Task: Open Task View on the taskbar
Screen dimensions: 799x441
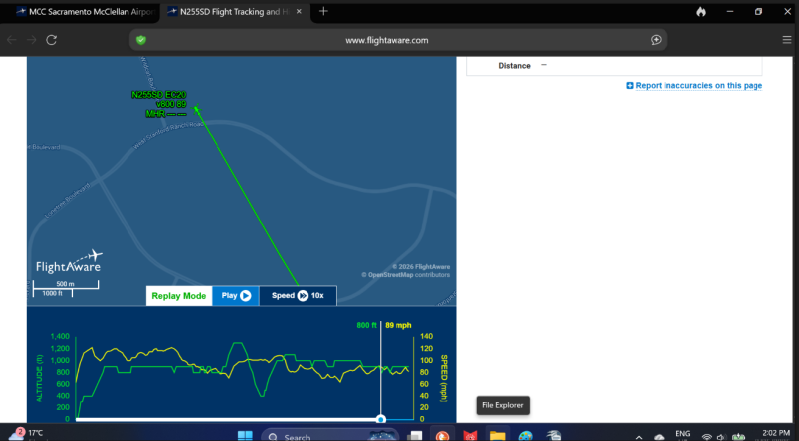Action: click(415, 436)
